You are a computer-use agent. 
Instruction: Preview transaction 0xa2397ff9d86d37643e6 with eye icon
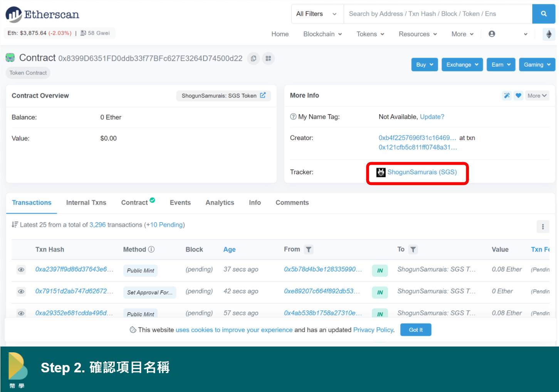(21, 270)
